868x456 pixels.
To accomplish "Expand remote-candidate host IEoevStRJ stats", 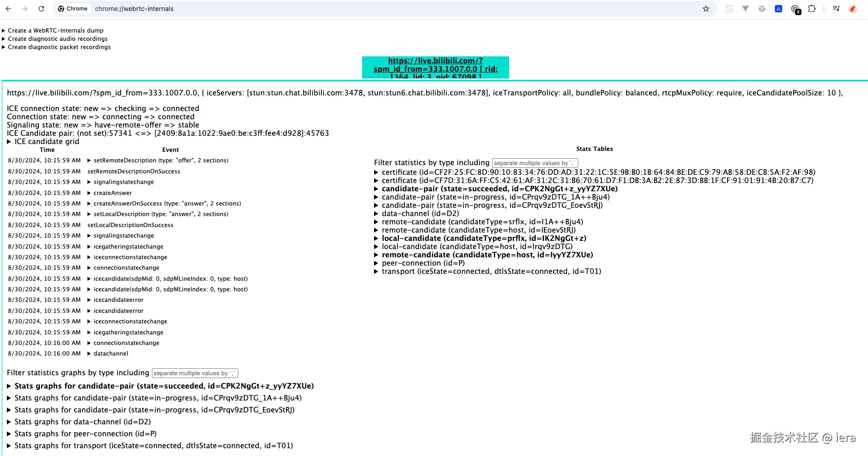I will pos(475,230).
